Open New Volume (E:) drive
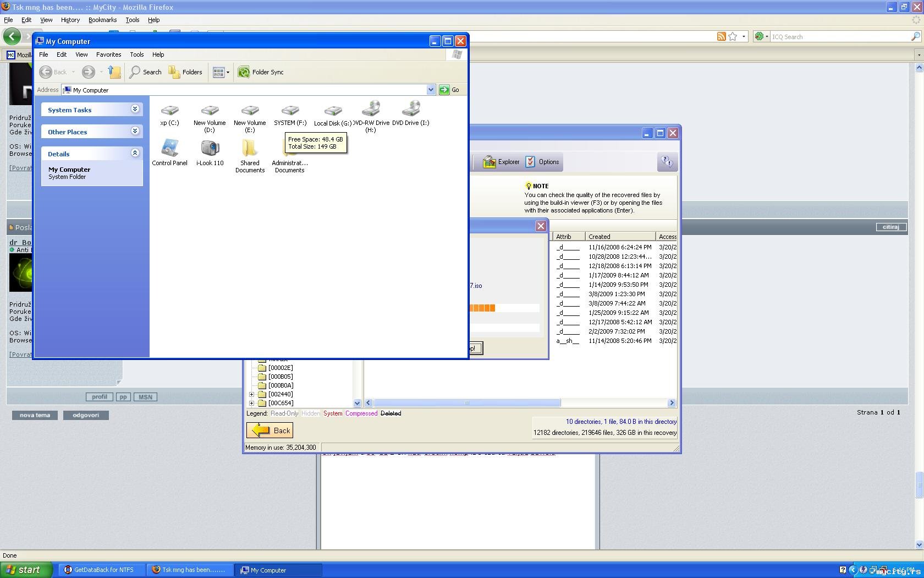924x578 pixels. coord(250,118)
